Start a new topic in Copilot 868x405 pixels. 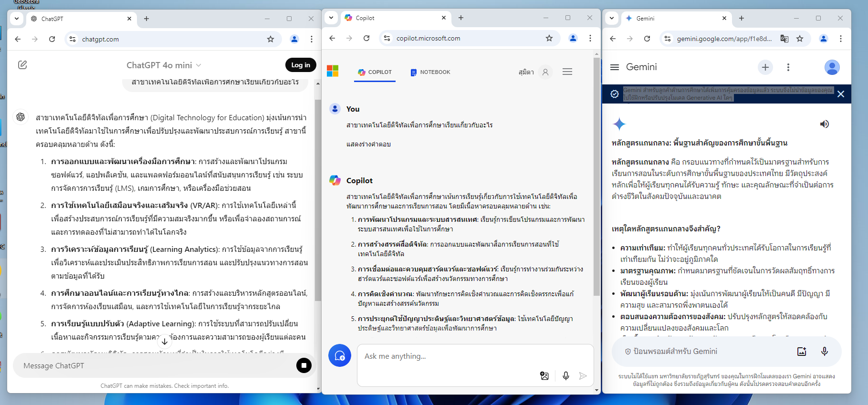[x=340, y=356]
